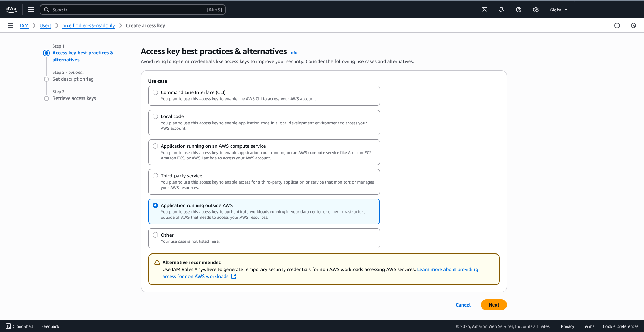
Task: Choose the Third-party service radio button
Action: click(x=155, y=176)
